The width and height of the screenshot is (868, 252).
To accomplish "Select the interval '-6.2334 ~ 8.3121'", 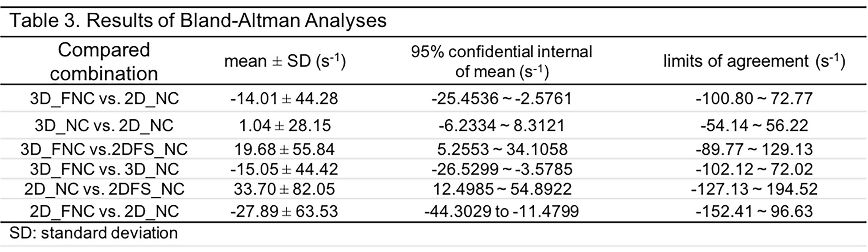I will point(502,126).
